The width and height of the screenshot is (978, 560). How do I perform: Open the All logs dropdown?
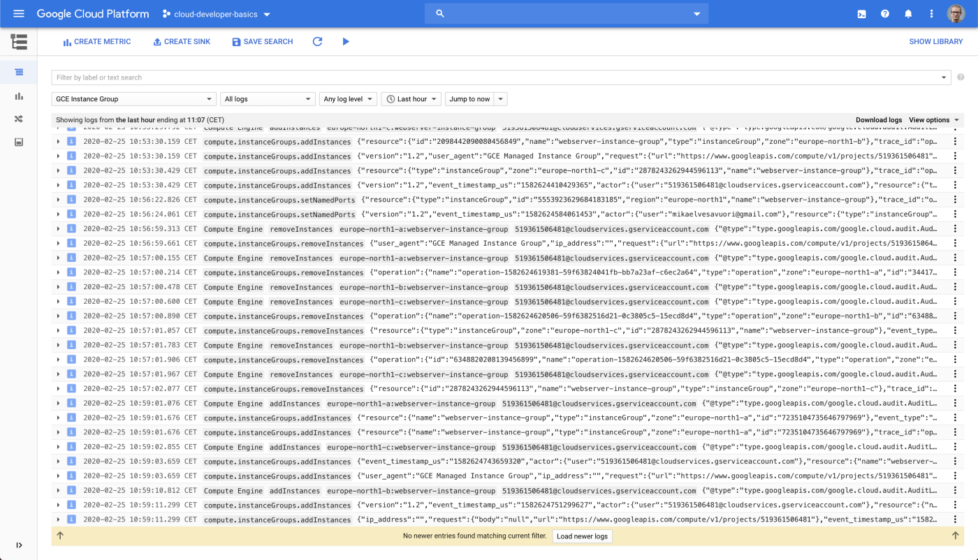268,99
